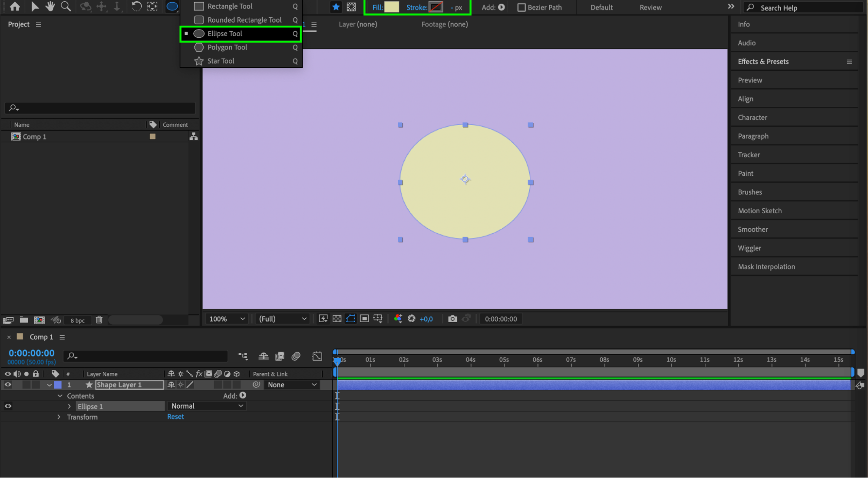This screenshot has height=478, width=868.
Task: Hide Ellipse 1 visibility eye
Action: (x=8, y=406)
